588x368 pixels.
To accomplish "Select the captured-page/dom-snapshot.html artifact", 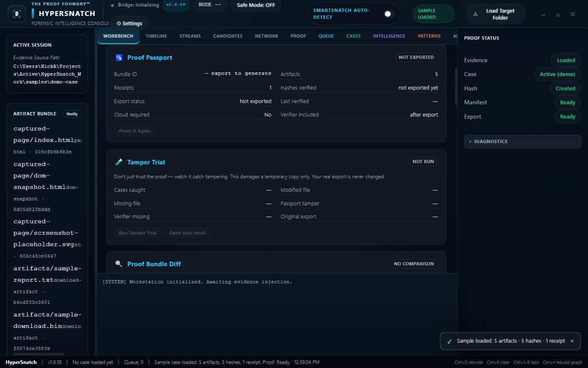I will [47, 186].
